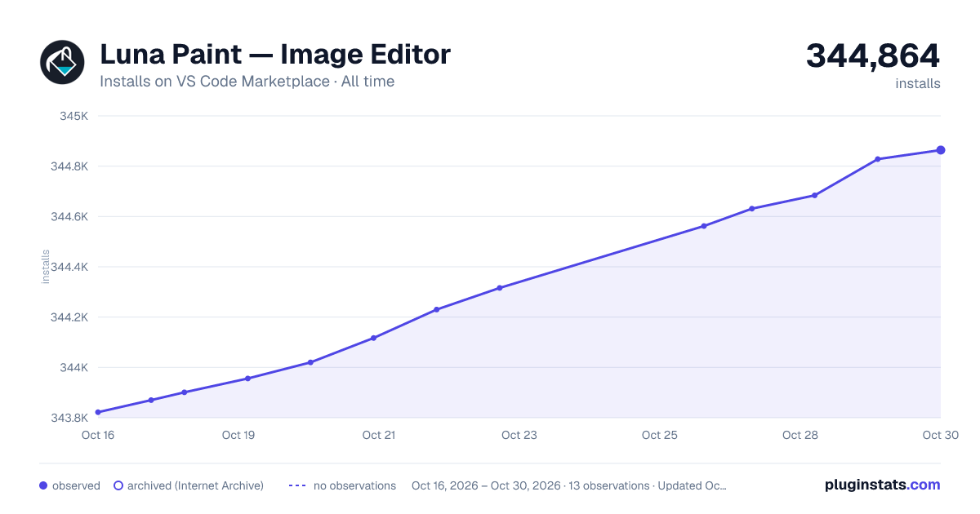Click the Luna Paint paint-bucket logo
Screen dimensions: 980x514
63,62
